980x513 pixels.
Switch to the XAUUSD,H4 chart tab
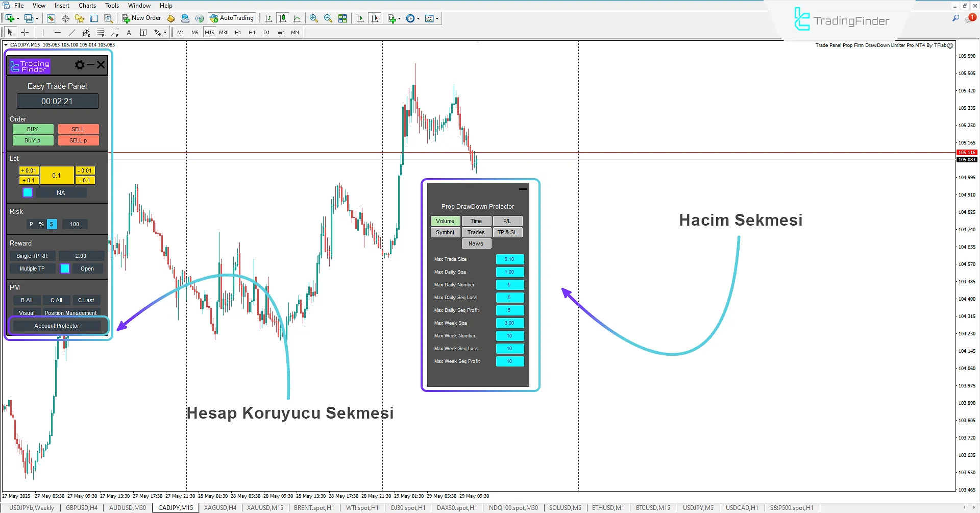(219, 507)
